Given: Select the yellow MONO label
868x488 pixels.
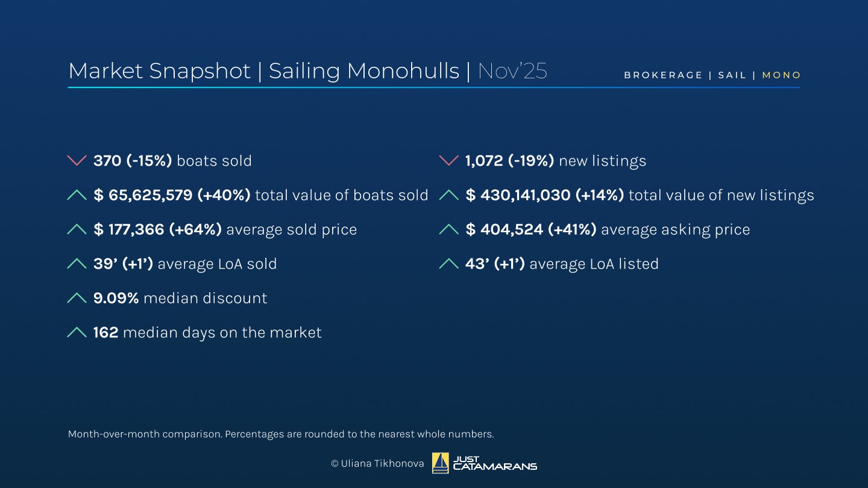Looking at the screenshot, I should point(782,75).
